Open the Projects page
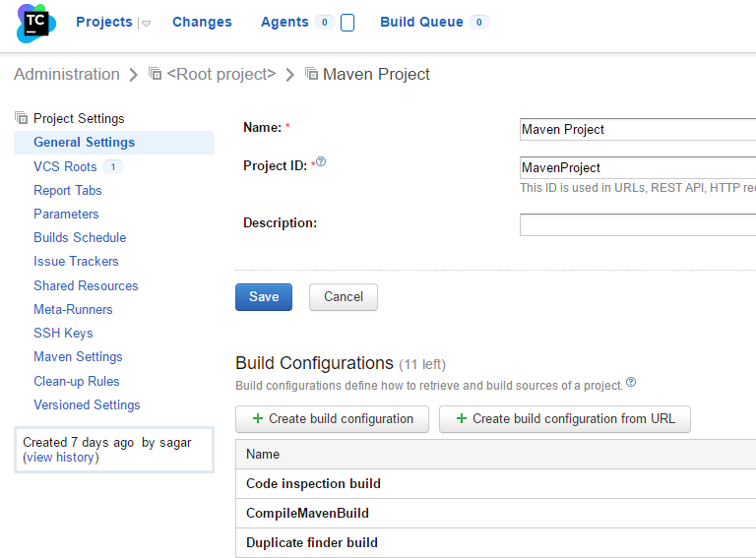The height and width of the screenshot is (558, 756). [x=104, y=22]
